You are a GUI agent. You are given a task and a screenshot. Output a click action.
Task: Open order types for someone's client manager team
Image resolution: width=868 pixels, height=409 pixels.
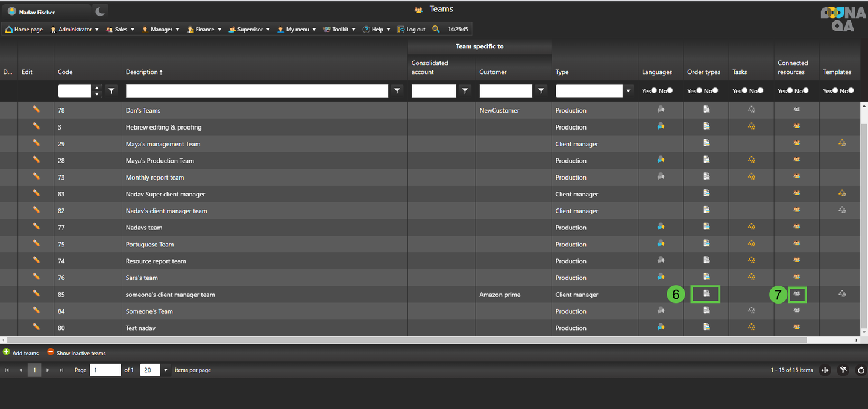click(706, 294)
